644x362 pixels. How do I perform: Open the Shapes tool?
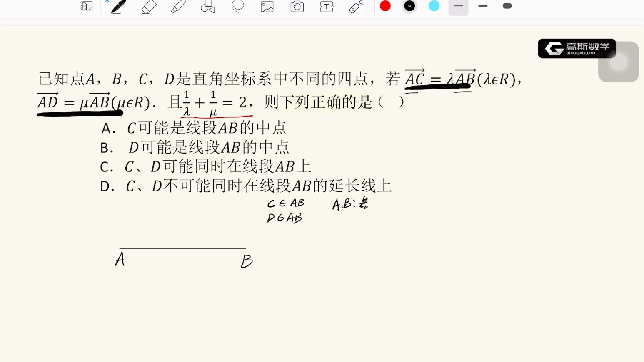pos(207,7)
